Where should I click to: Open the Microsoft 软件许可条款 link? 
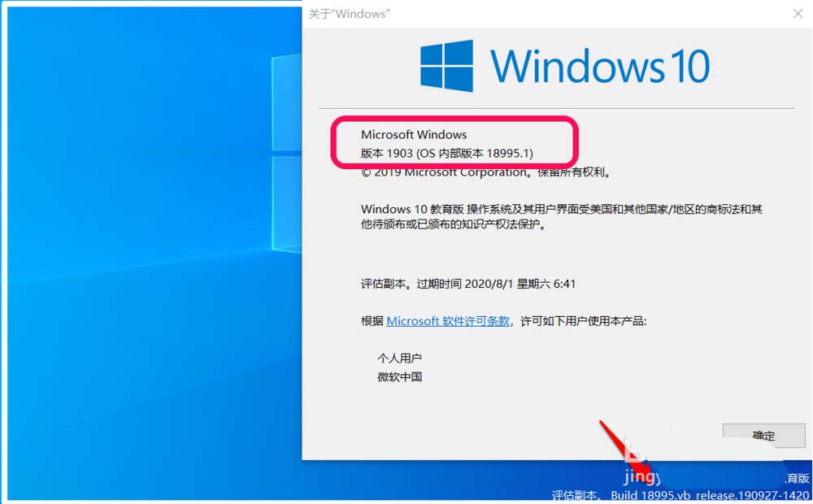(x=448, y=321)
